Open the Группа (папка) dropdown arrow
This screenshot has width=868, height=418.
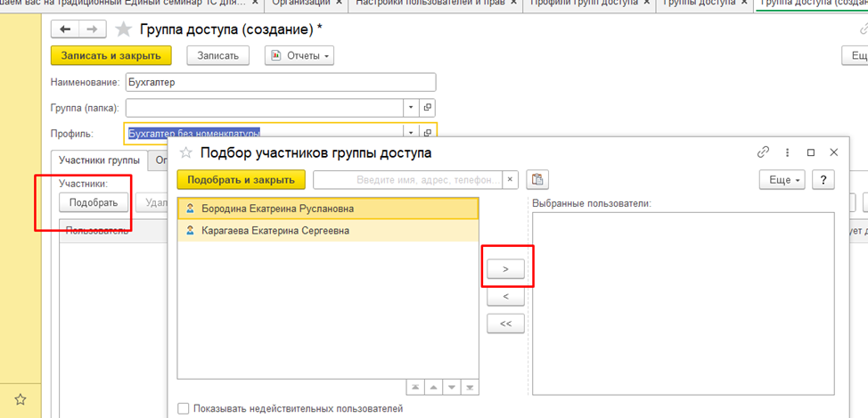(x=412, y=108)
